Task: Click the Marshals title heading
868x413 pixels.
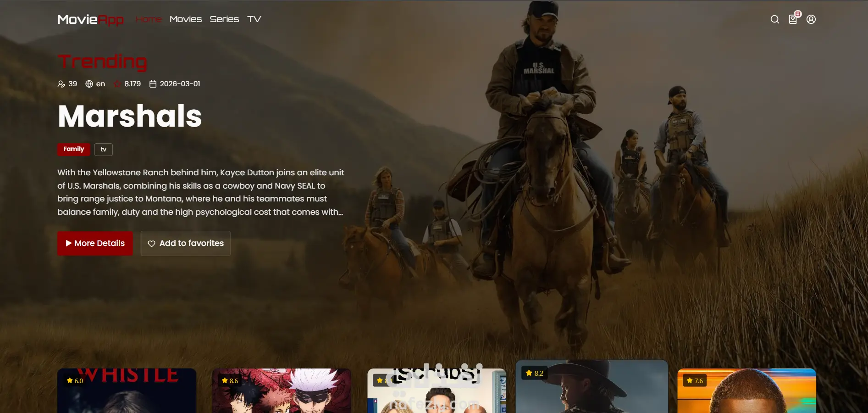Action: (x=130, y=116)
